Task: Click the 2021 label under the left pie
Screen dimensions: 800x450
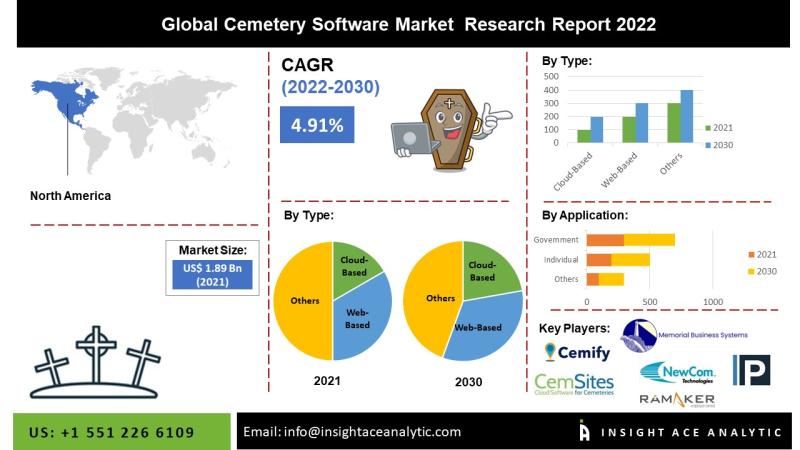Action: point(327,381)
